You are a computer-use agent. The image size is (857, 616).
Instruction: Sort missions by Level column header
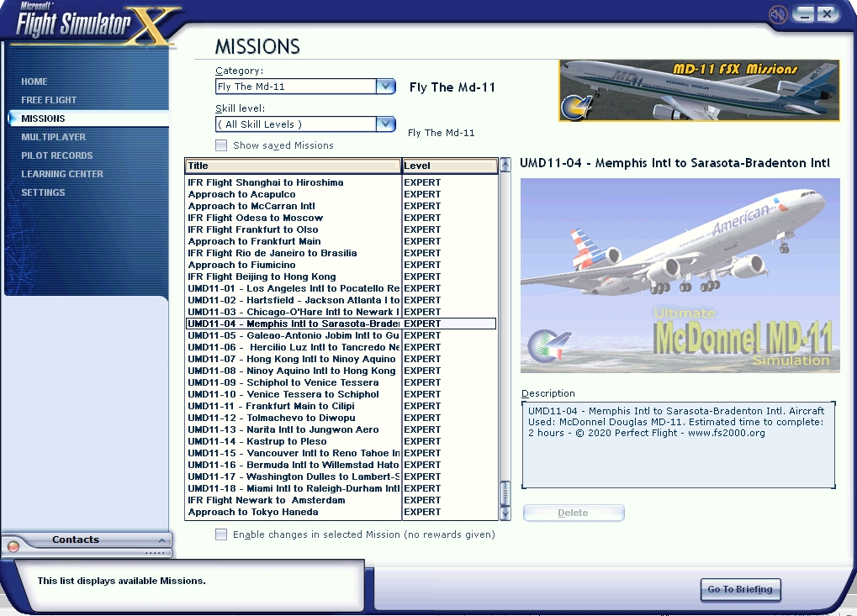pyautogui.click(x=450, y=166)
